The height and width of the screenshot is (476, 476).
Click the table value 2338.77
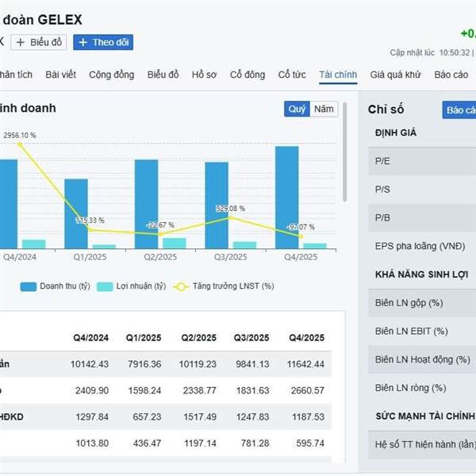coord(199,390)
